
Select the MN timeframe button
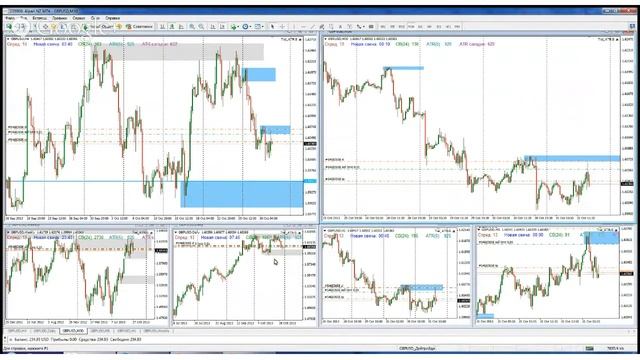point(458,27)
